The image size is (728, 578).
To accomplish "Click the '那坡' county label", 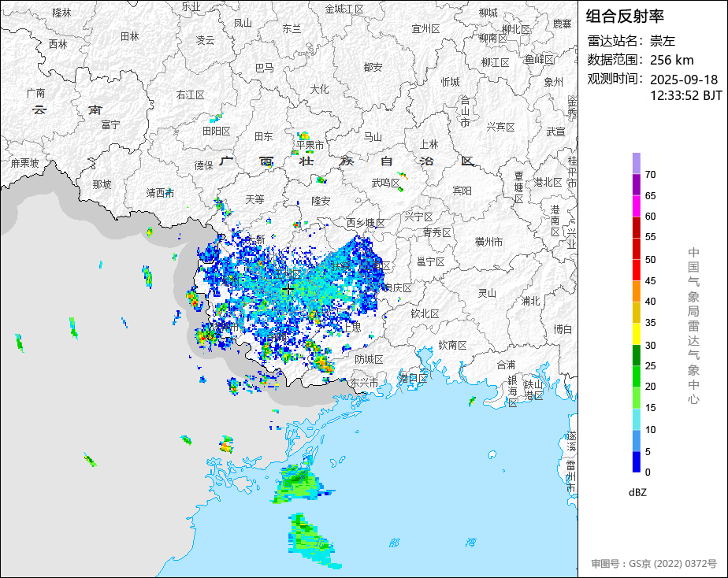I will (x=102, y=184).
